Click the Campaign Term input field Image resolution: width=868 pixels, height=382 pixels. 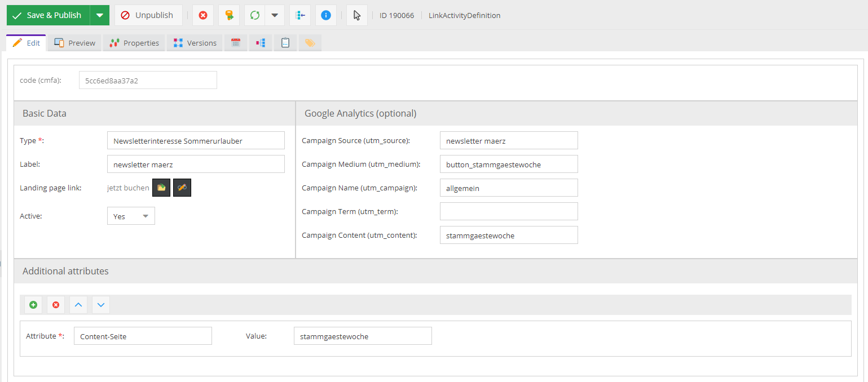click(x=509, y=211)
